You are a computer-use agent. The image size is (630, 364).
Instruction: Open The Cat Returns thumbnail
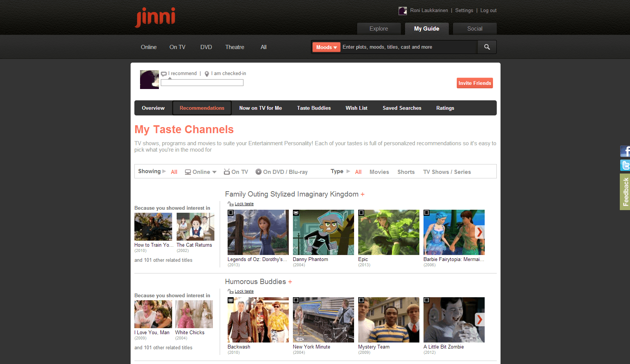pos(196,227)
